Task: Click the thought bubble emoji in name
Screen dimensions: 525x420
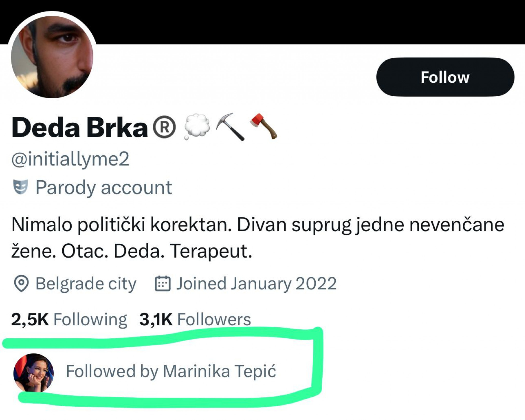Action: pos(197,127)
